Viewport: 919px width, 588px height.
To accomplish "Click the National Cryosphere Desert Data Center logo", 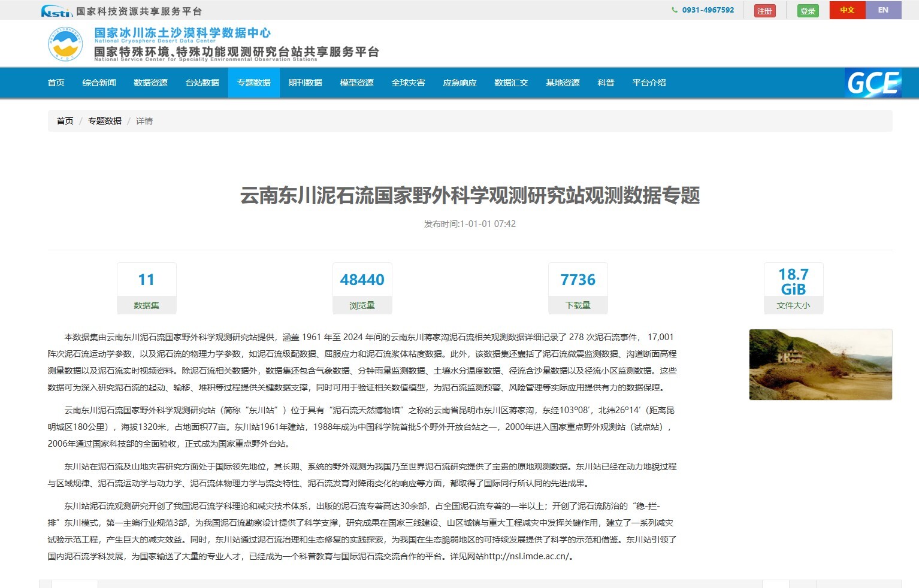I will click(65, 44).
